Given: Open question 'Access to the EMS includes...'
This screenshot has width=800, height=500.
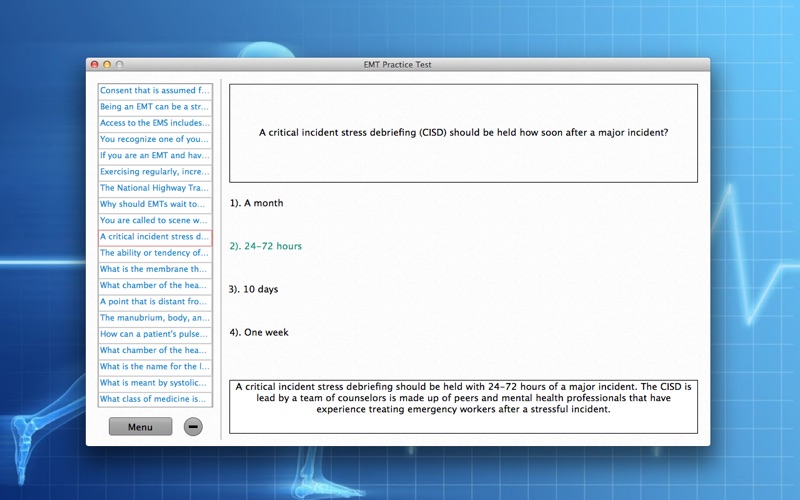Looking at the screenshot, I should [x=155, y=123].
